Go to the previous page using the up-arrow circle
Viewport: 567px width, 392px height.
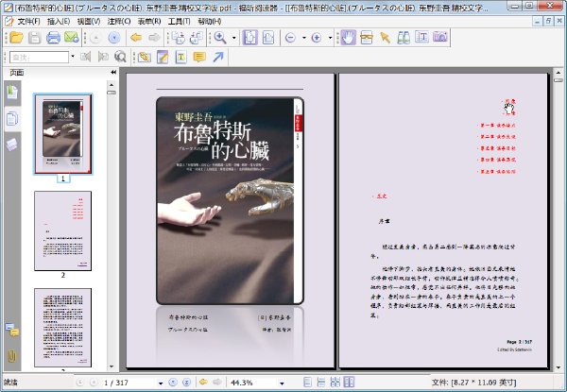pos(95,38)
